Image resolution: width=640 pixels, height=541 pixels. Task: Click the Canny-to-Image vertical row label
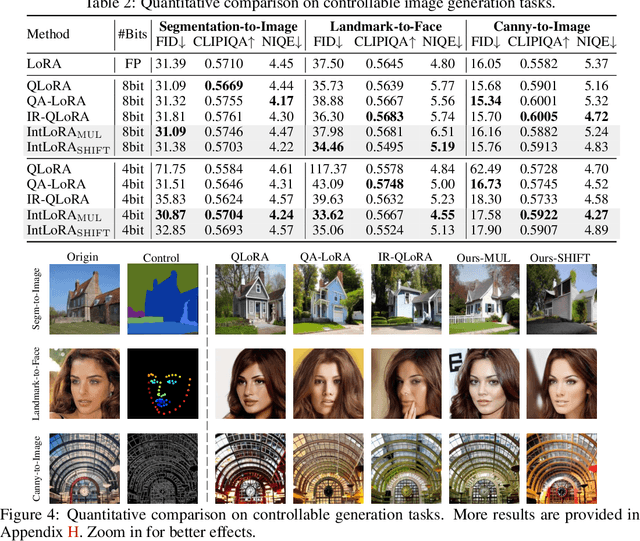[x=36, y=468]
